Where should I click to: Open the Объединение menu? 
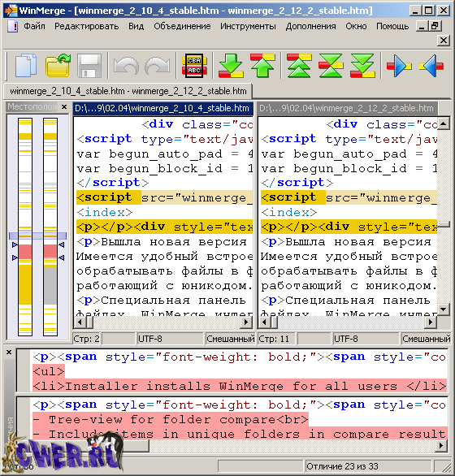(x=182, y=27)
